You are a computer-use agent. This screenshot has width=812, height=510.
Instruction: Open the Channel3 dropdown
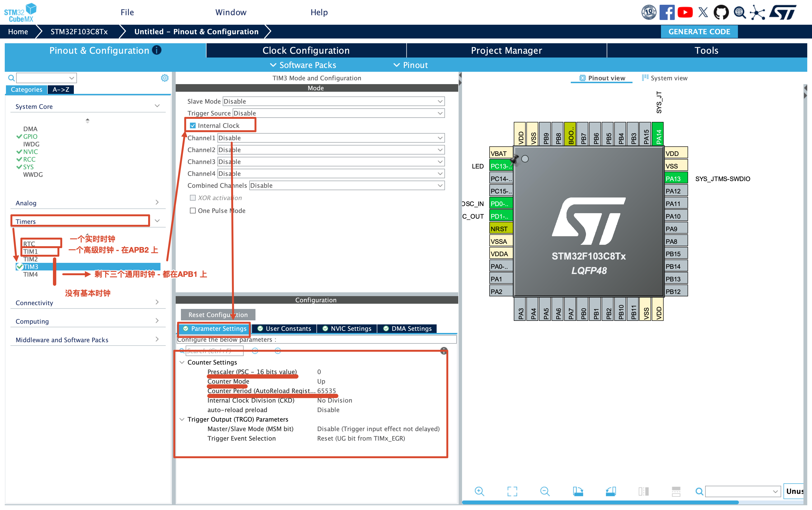pos(331,162)
